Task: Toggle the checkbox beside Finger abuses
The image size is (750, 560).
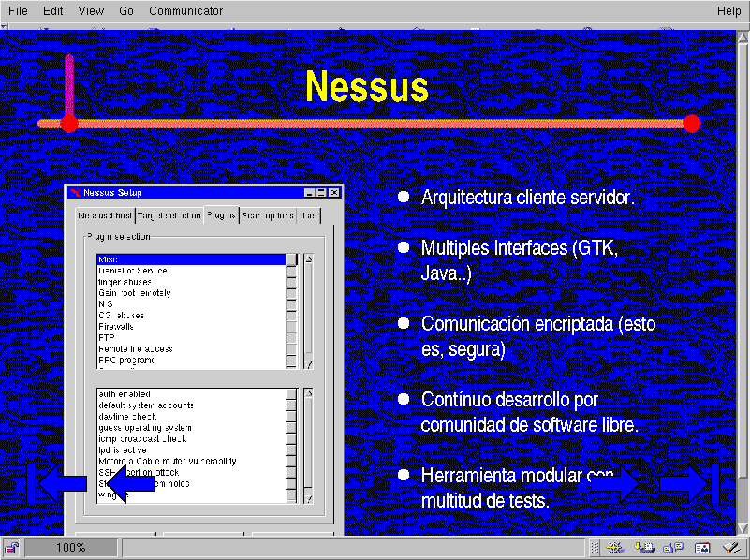Action: coord(291,282)
